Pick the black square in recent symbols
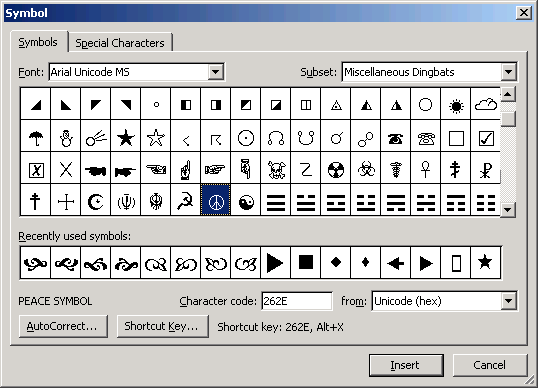Image resolution: width=538 pixels, height=388 pixels. (306, 263)
